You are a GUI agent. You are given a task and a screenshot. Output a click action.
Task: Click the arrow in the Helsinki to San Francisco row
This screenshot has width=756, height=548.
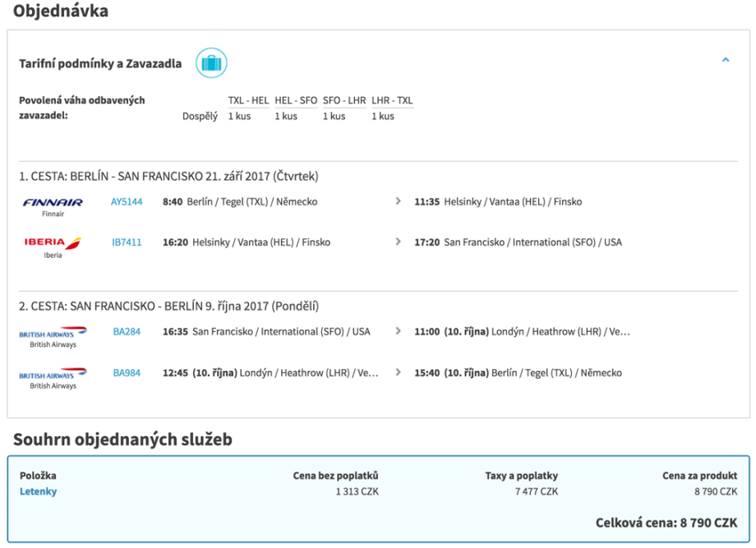click(x=399, y=242)
